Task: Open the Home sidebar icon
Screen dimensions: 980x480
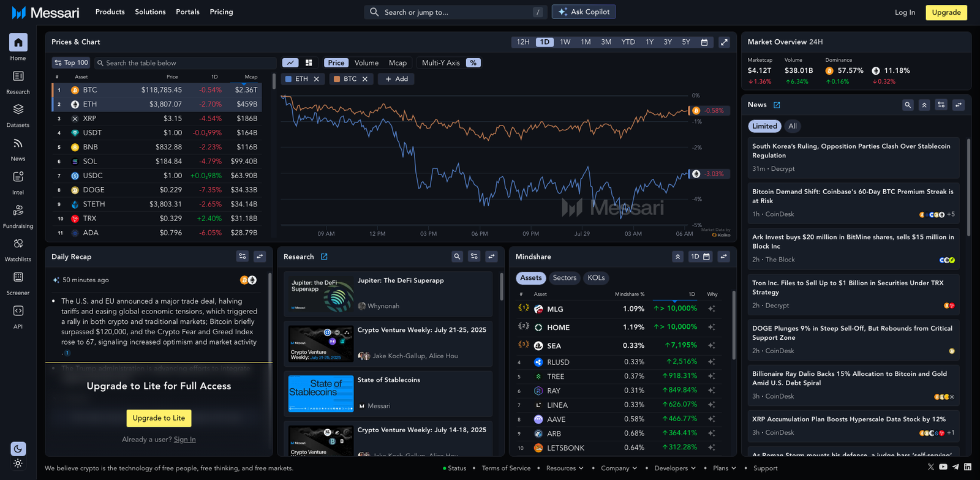Action: tap(18, 42)
